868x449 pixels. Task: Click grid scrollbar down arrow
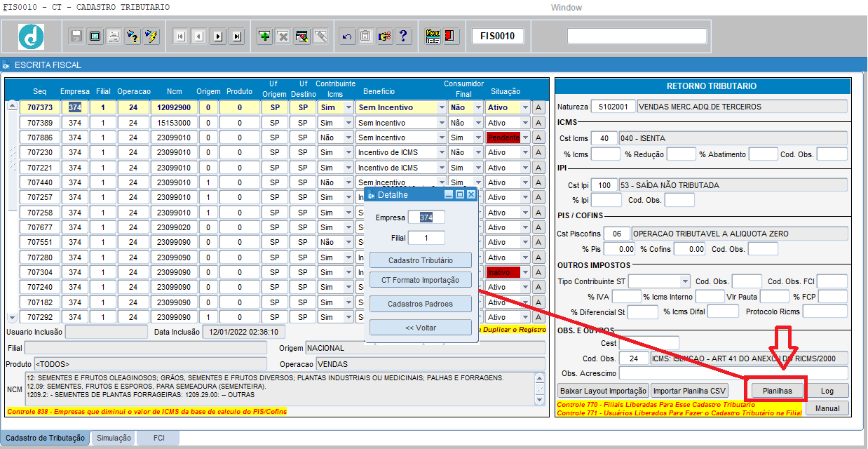[x=12, y=318]
